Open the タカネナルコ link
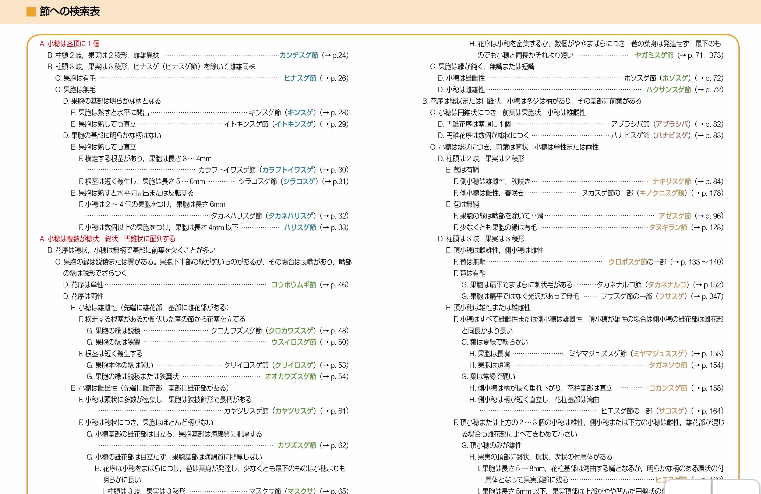The image size is (761, 494). coord(667,285)
